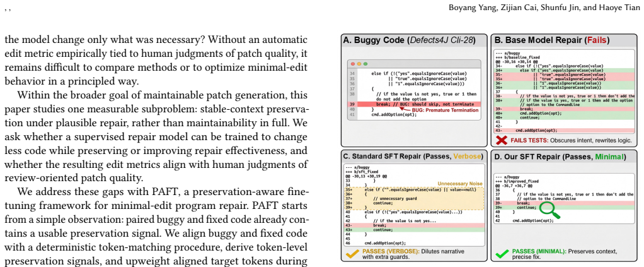Select the 'B. Base Model Repair' heading
This screenshot has height=267, width=644.
pyautogui.click(x=551, y=40)
